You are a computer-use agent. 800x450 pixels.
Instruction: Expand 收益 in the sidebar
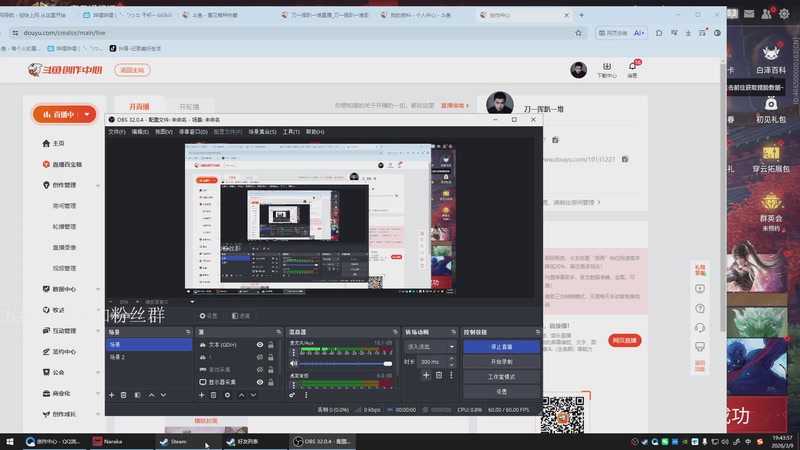[x=98, y=310]
